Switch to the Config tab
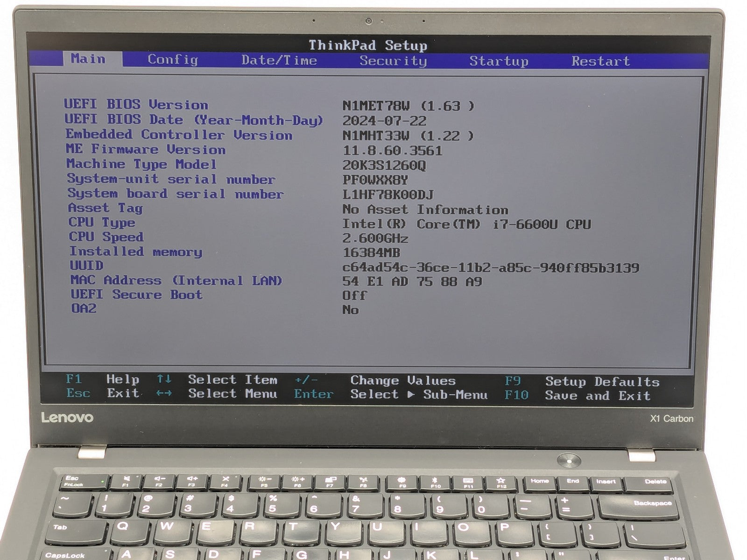The height and width of the screenshot is (560, 747). (173, 60)
